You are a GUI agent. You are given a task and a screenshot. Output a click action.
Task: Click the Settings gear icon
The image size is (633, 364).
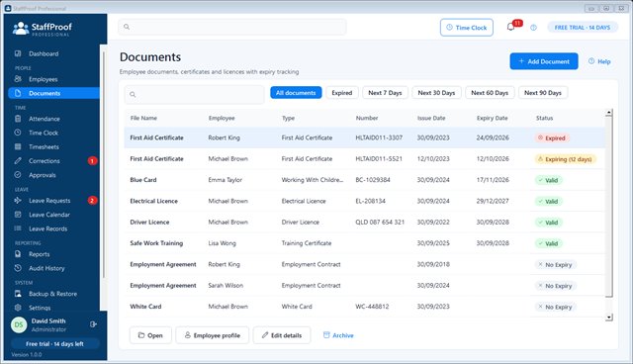[18, 308]
